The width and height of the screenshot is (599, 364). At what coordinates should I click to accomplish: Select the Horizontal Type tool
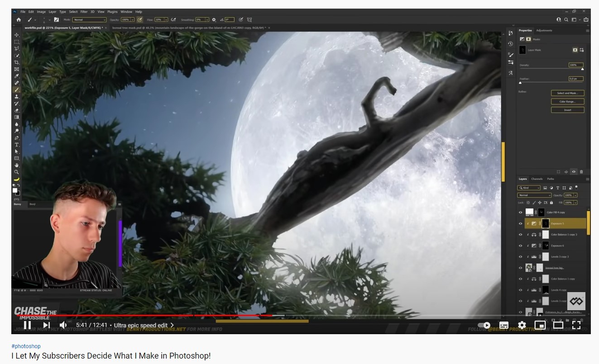pyautogui.click(x=17, y=145)
